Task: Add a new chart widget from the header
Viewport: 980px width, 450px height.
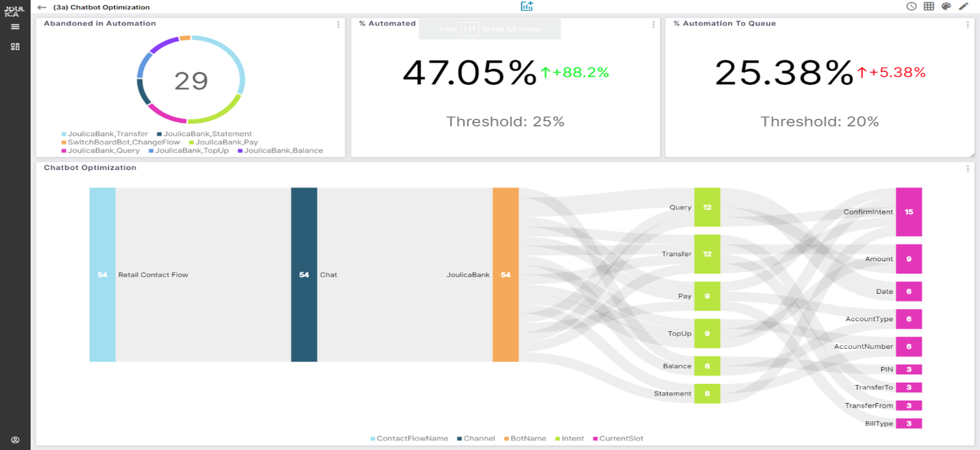Action: click(527, 6)
